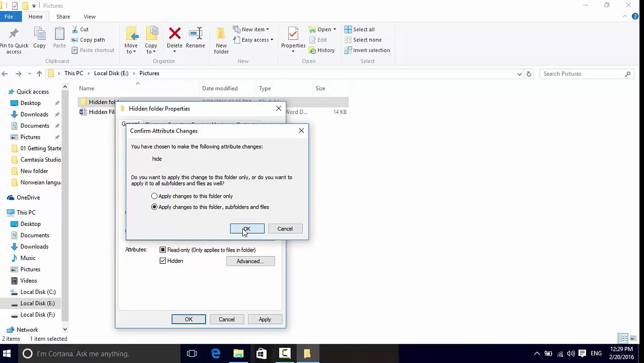The height and width of the screenshot is (363, 644).
Task: Toggle the Read-only attribute checkbox
Action: (x=163, y=250)
